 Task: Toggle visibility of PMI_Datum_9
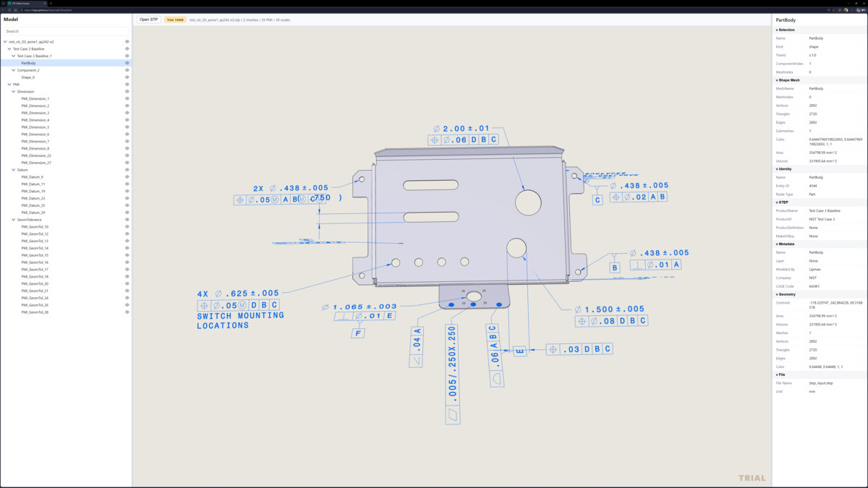[127, 177]
